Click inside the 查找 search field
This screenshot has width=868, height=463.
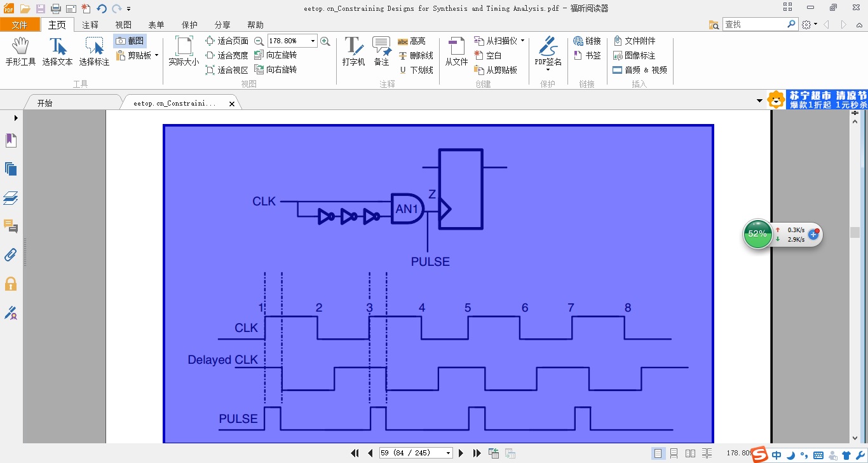(755, 24)
